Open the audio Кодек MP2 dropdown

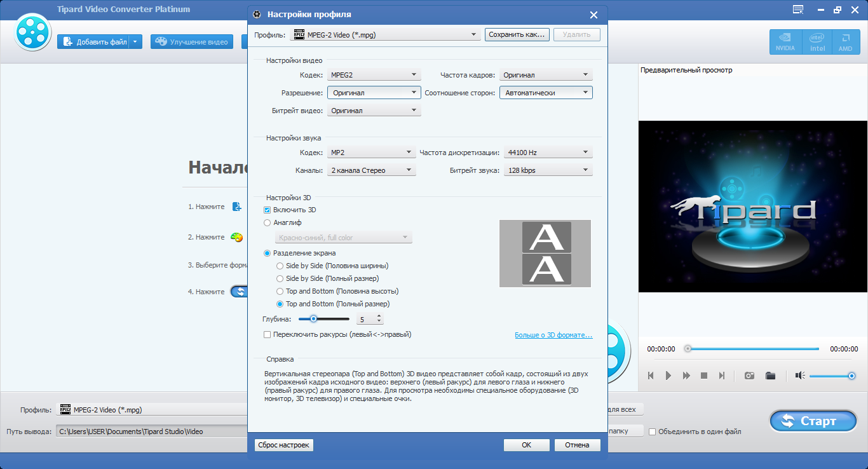(372, 153)
